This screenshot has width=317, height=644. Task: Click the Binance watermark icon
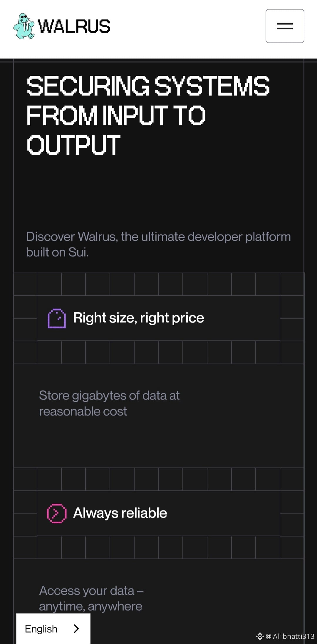point(260,636)
